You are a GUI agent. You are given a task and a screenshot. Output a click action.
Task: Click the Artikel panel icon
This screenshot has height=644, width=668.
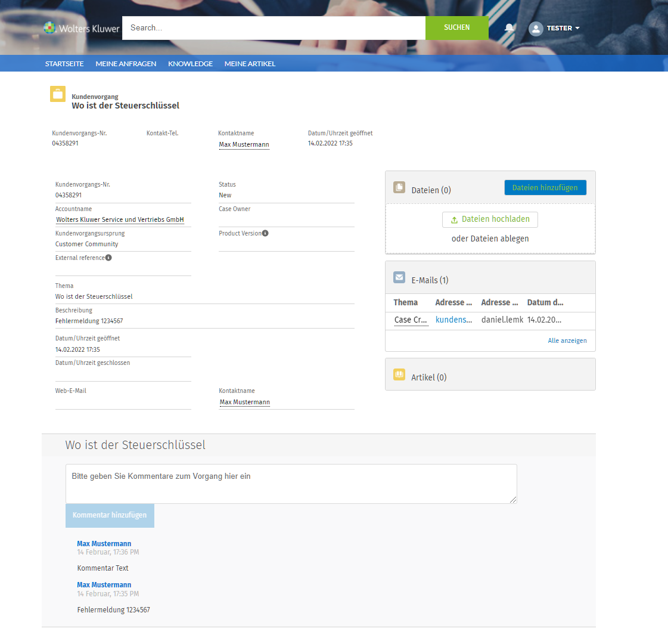[399, 375]
